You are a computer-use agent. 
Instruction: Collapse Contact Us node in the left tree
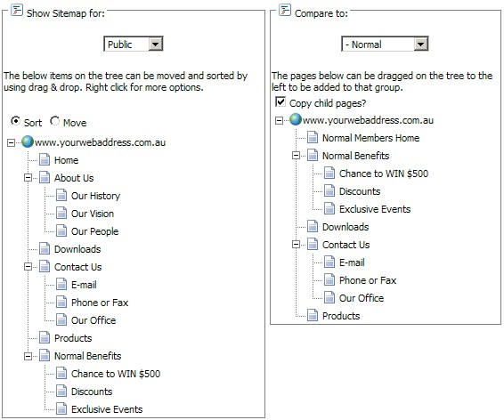(28, 267)
